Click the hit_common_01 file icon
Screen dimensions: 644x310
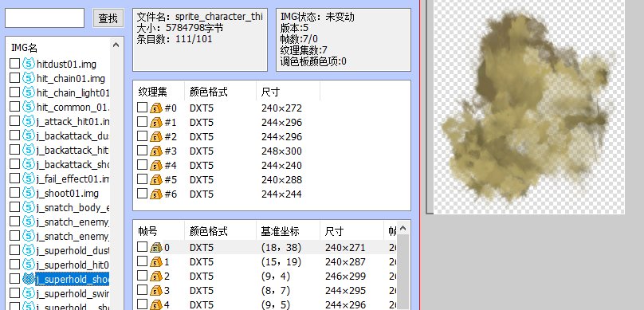(x=29, y=107)
